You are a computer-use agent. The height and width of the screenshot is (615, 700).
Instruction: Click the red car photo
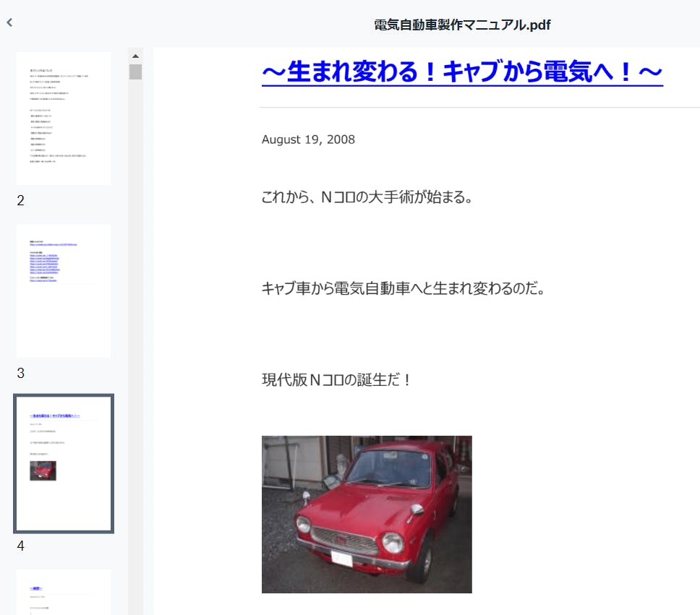tap(367, 514)
